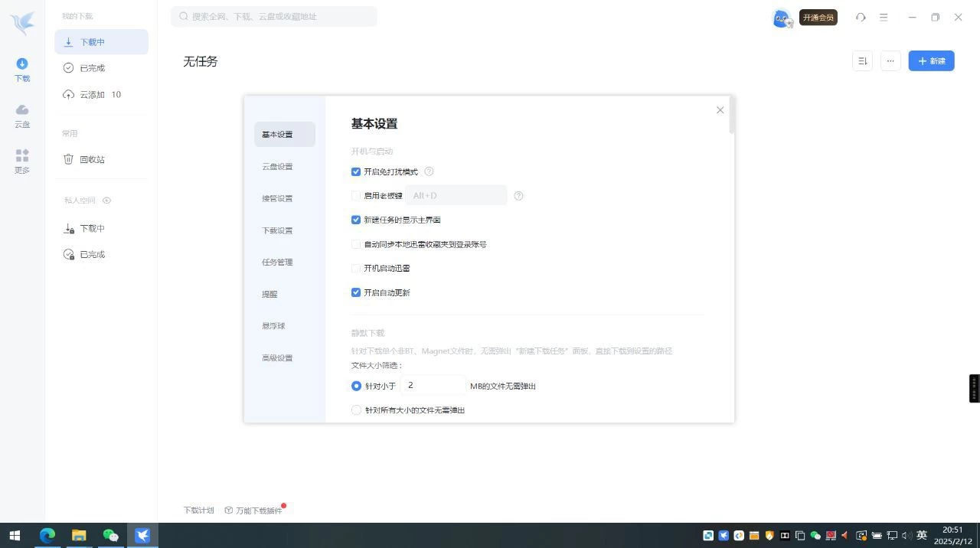Image resolution: width=980 pixels, height=548 pixels.
Task: Click the 新建 button to create a task
Action: (x=931, y=60)
